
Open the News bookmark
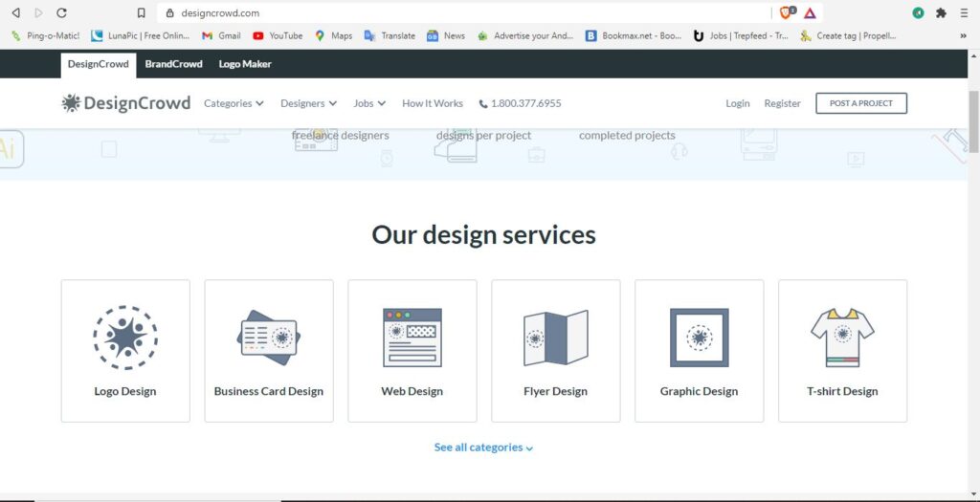tap(446, 35)
